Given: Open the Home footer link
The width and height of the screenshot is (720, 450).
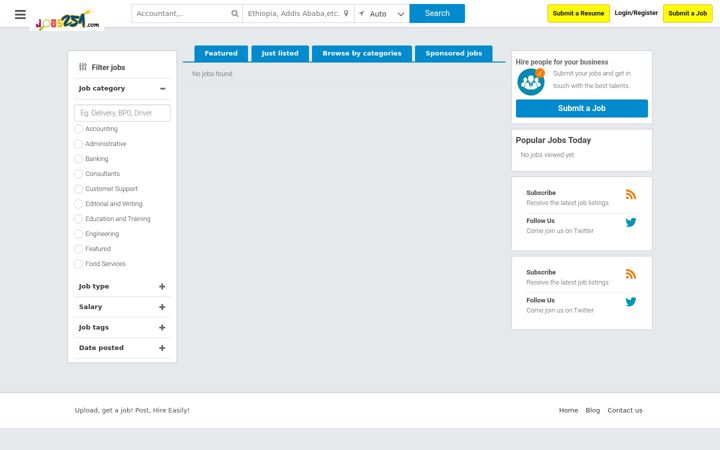Looking at the screenshot, I should (568, 411).
